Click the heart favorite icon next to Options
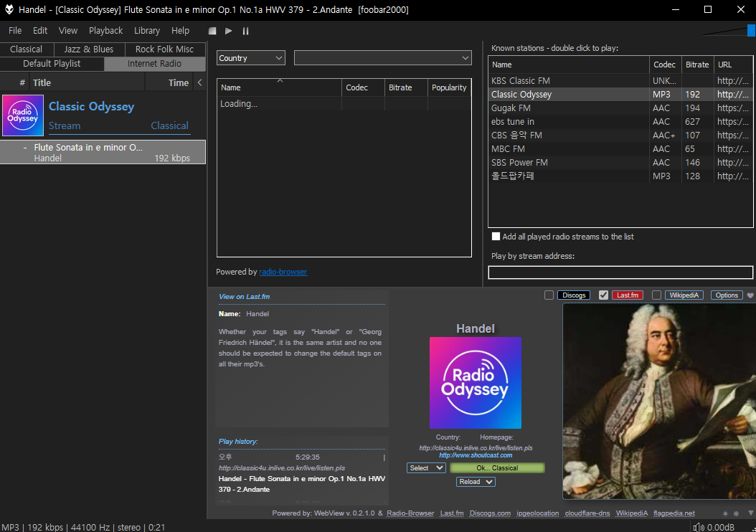The height and width of the screenshot is (532, 756). click(750, 295)
